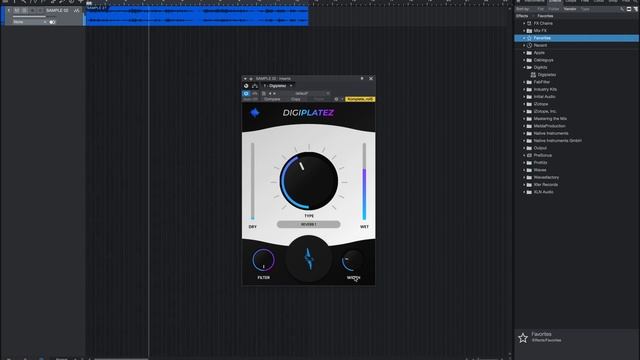This screenshot has width=640, height=360.
Task: Select next preset arrow in plugin header
Action: (274, 93)
